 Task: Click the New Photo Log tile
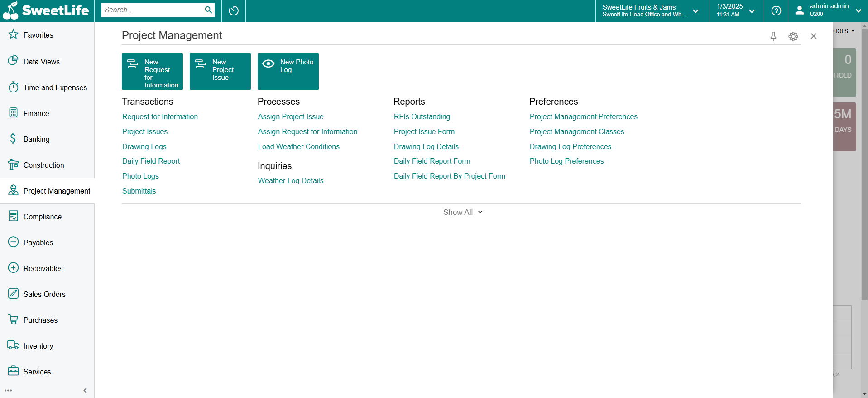[288, 71]
